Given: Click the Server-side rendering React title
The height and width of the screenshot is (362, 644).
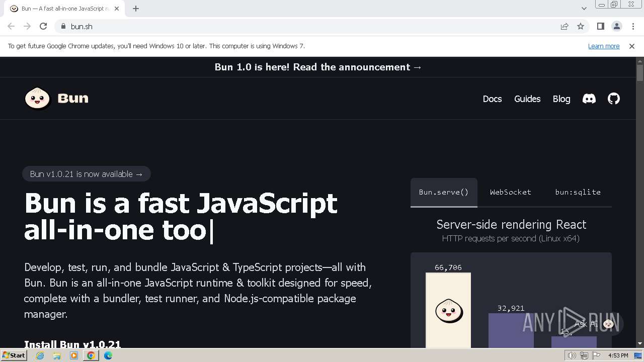Looking at the screenshot, I should [x=511, y=224].
